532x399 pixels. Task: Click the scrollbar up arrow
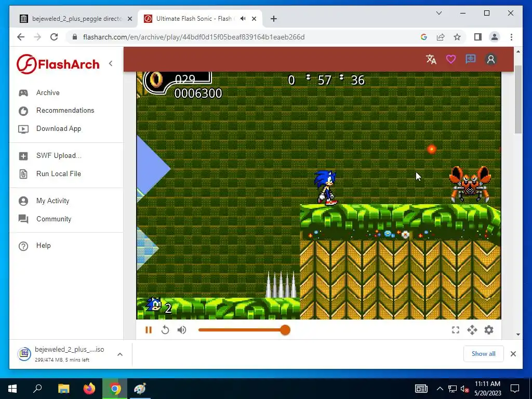click(518, 51)
